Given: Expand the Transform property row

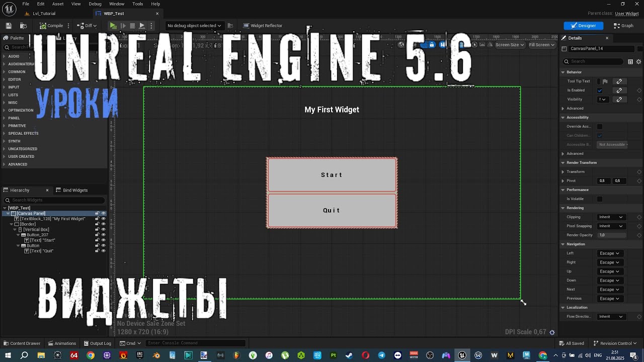Looking at the screenshot, I should 563,172.
